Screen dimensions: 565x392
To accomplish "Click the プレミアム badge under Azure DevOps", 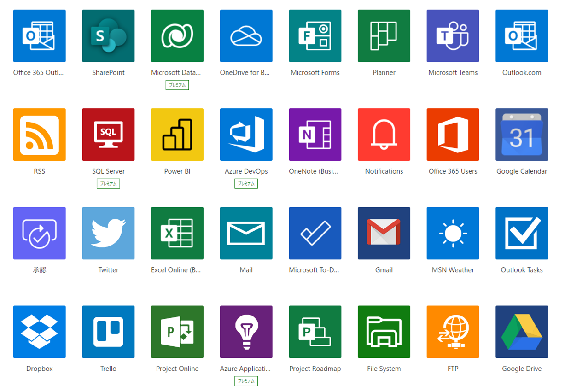I will pyautogui.click(x=246, y=183).
